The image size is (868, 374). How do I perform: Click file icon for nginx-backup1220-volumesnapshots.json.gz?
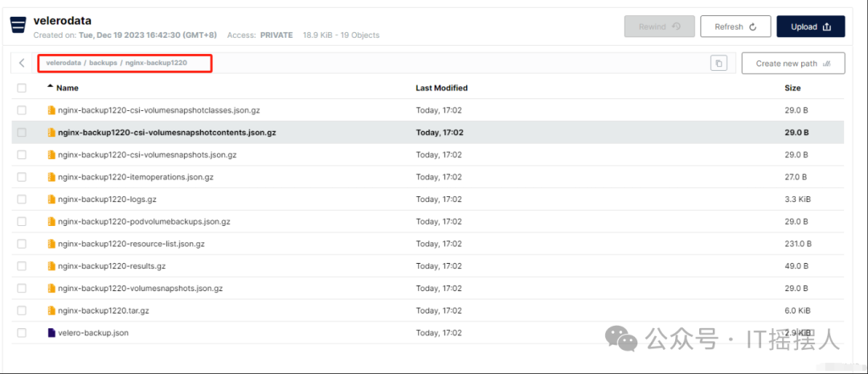(51, 289)
